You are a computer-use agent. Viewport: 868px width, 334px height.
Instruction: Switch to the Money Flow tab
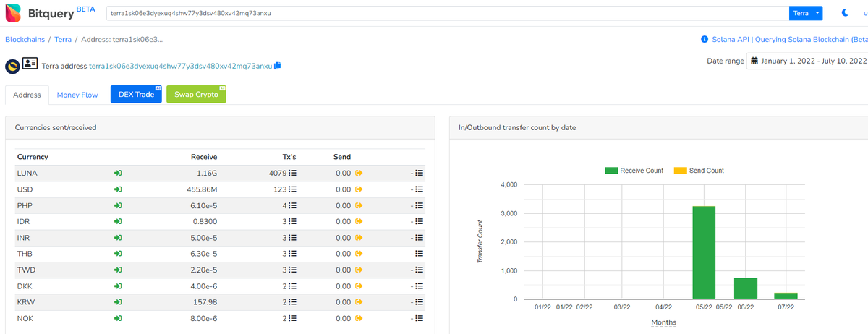[x=77, y=95]
